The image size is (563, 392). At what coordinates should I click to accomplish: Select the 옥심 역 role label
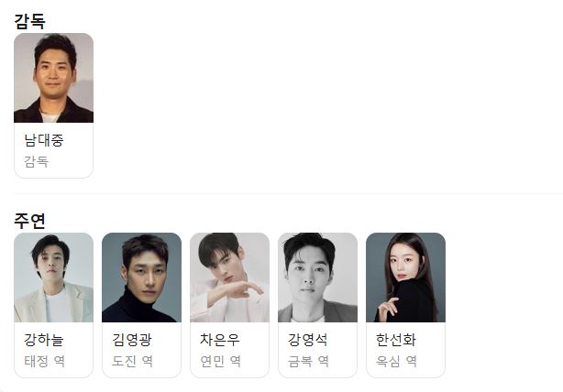tap(396, 361)
